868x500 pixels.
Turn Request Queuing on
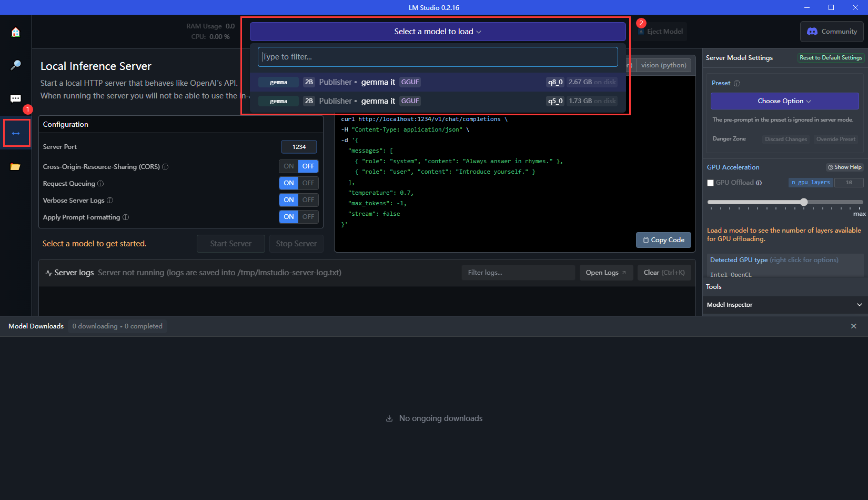289,183
